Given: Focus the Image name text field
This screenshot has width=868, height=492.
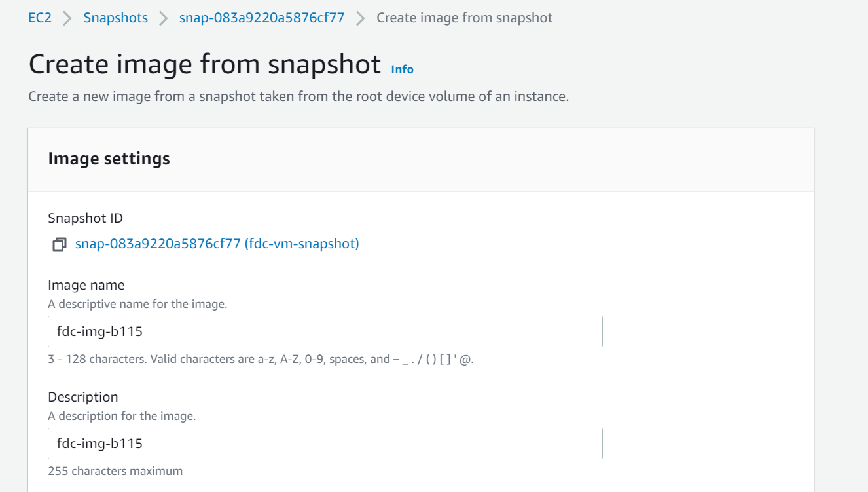Looking at the screenshot, I should tap(325, 331).
